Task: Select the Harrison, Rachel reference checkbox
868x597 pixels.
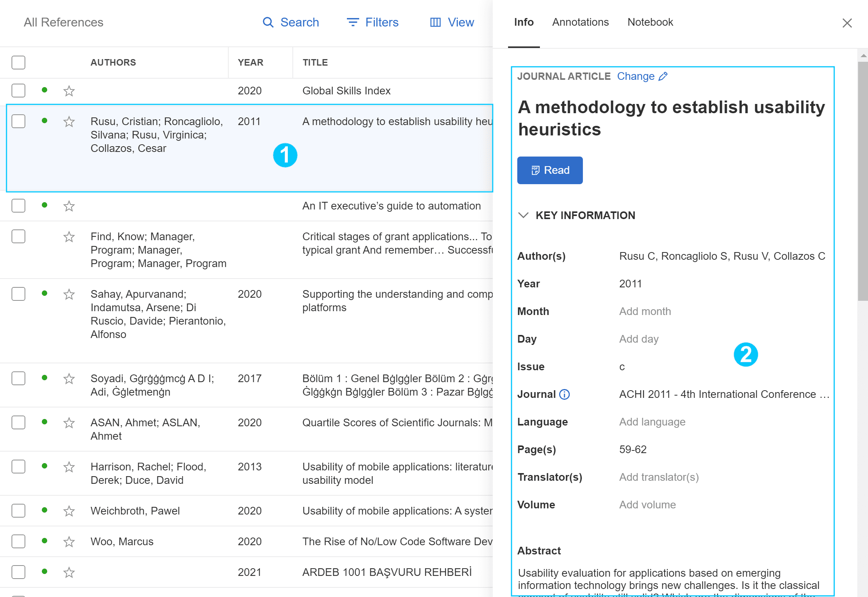Action: [x=18, y=467]
